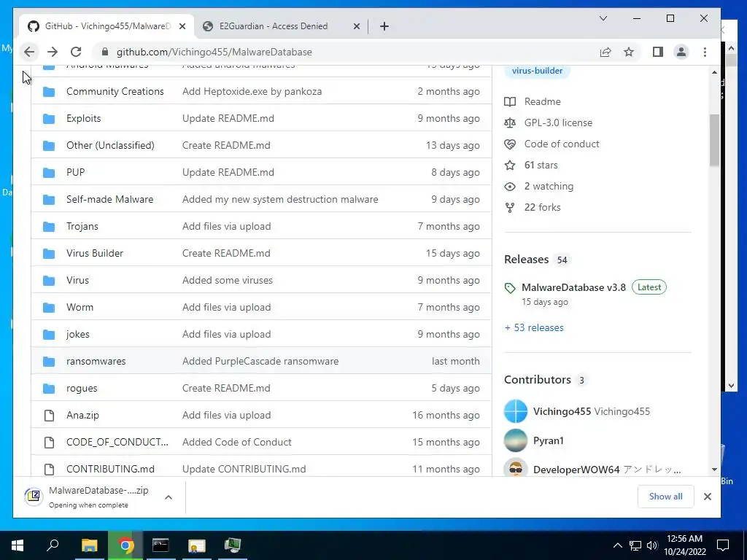The width and height of the screenshot is (747, 560).
Task: Open the Chrome profile avatar
Action: point(681,52)
